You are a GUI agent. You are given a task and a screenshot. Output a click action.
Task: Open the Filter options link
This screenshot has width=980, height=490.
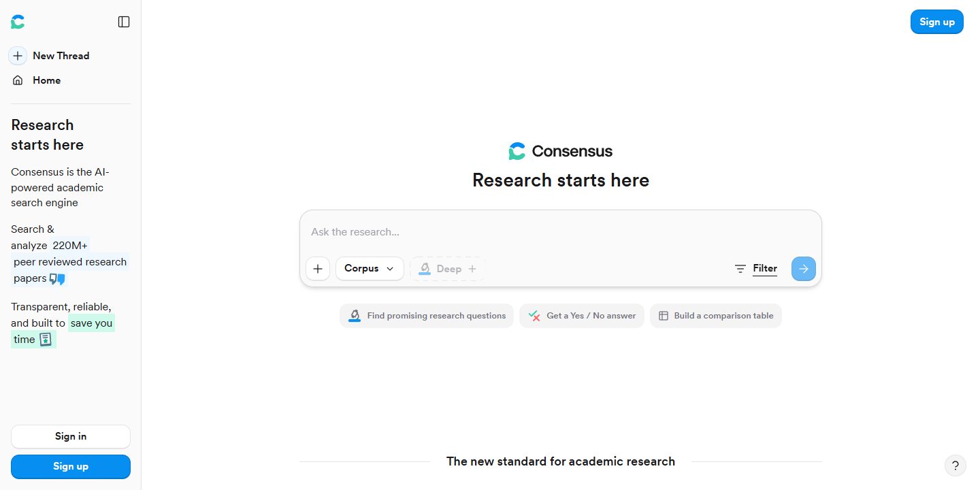coord(765,269)
